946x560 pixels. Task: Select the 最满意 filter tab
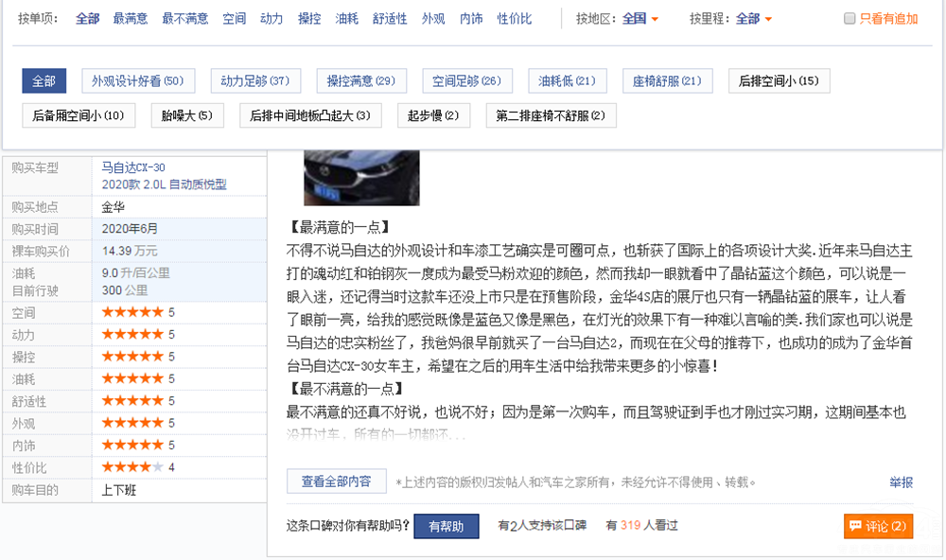(130, 19)
